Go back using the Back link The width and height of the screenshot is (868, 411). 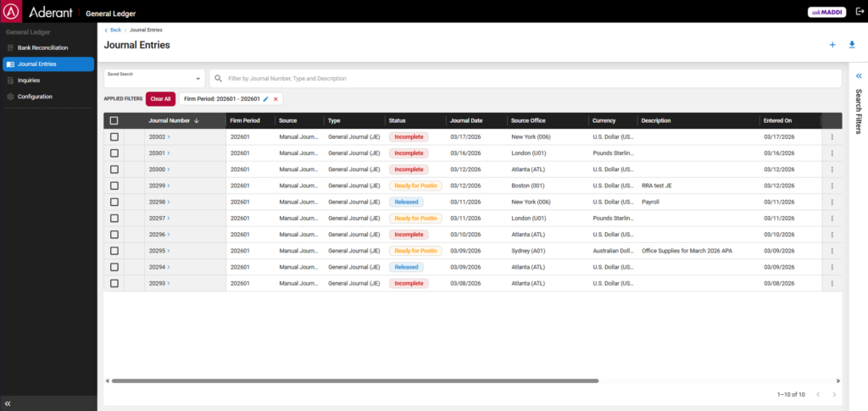[x=113, y=30]
